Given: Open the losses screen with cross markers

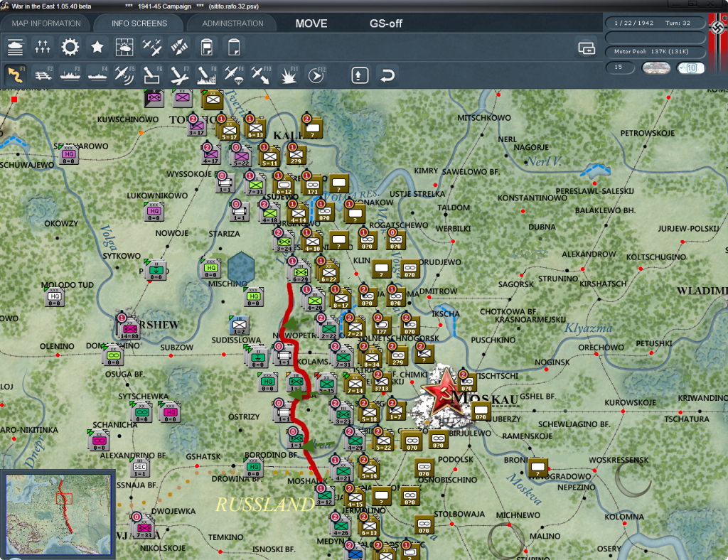Looking at the screenshot, I should coord(42,47).
